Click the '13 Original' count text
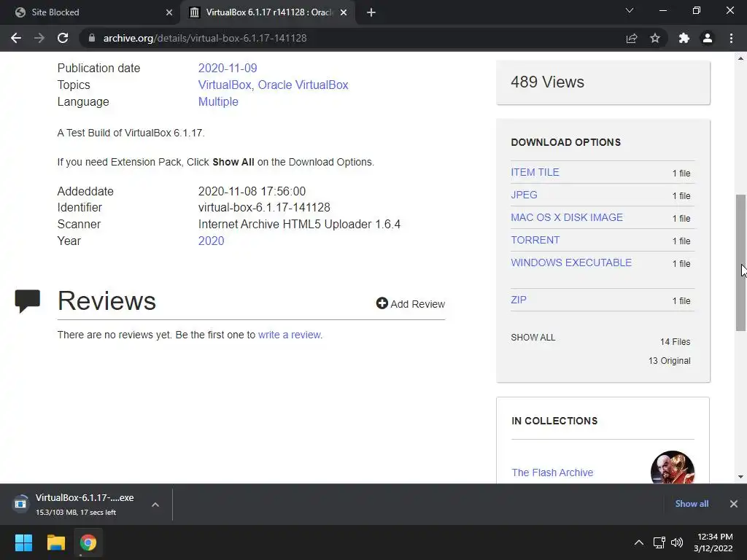747x560 pixels. pyautogui.click(x=670, y=361)
